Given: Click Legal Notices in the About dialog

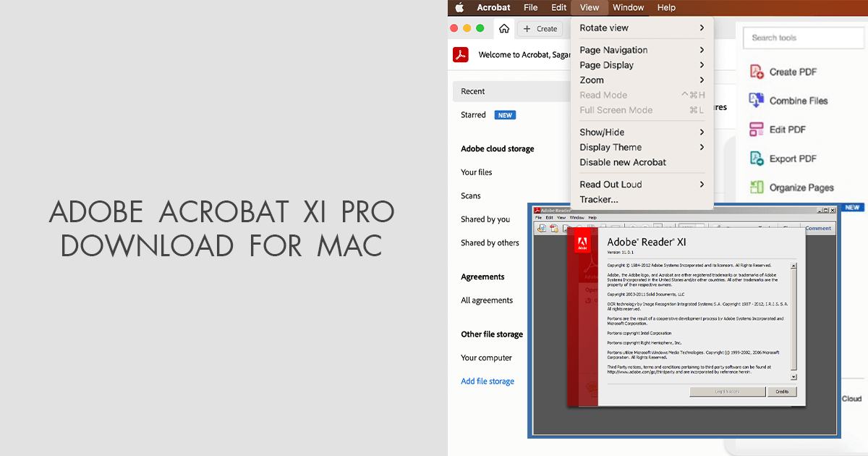Looking at the screenshot, I should pyautogui.click(x=727, y=392).
